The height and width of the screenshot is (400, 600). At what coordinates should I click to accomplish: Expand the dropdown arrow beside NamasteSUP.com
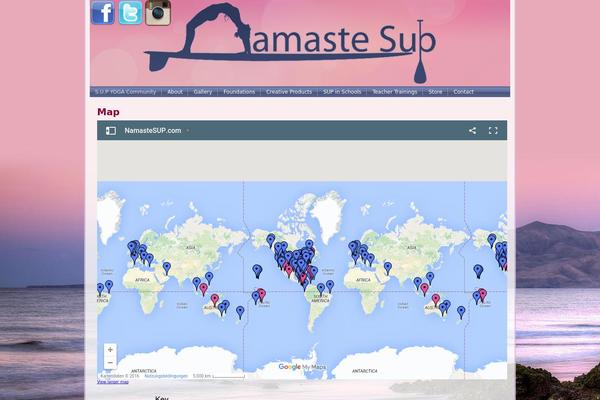click(x=188, y=131)
